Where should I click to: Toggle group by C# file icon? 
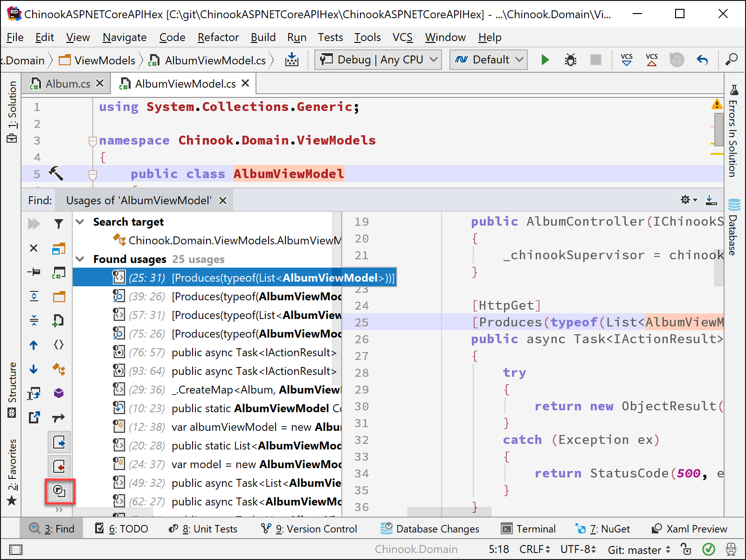click(x=59, y=272)
